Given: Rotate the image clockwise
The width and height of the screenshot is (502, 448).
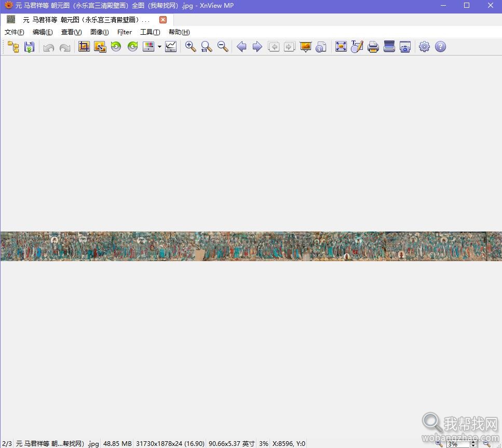Looking at the screenshot, I should click(x=132, y=47).
